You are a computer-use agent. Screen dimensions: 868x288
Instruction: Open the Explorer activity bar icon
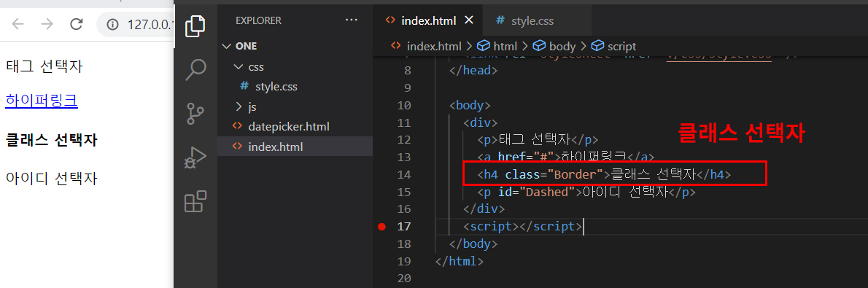[x=195, y=26]
